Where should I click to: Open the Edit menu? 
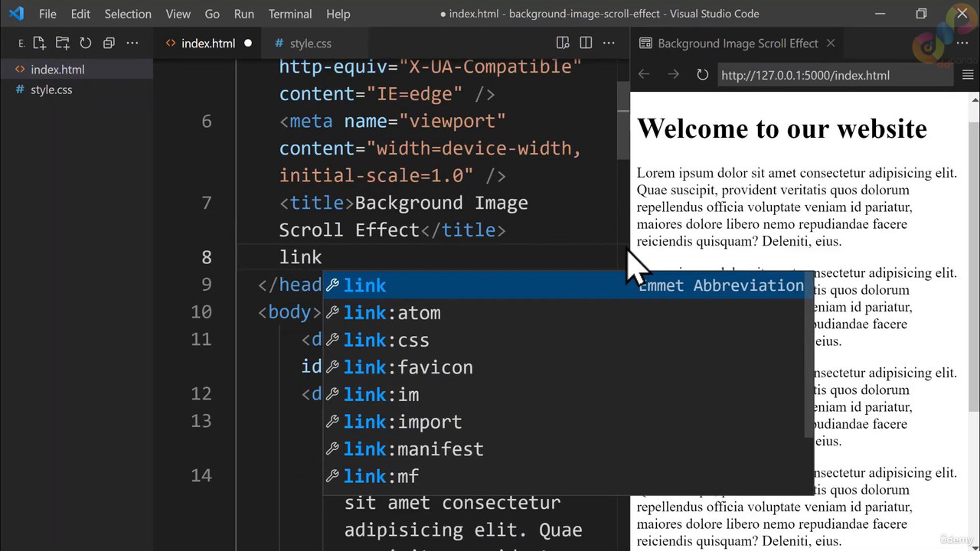click(x=80, y=14)
